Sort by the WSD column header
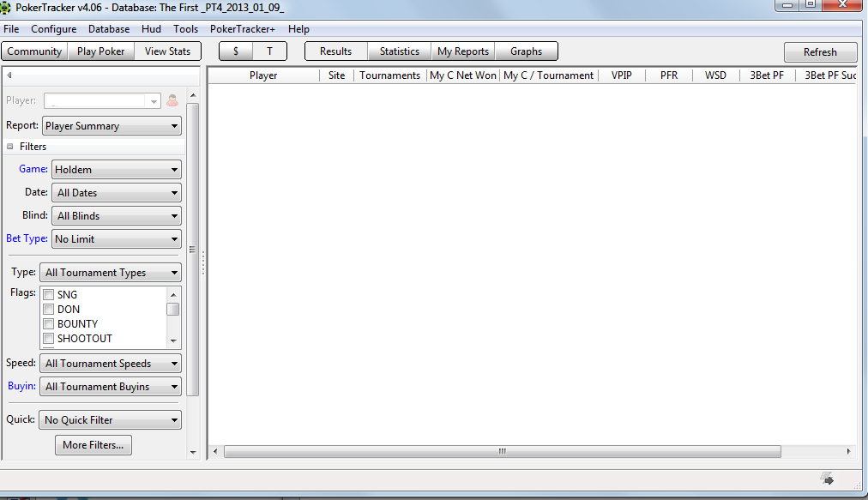The width and height of the screenshot is (868, 500). click(716, 75)
